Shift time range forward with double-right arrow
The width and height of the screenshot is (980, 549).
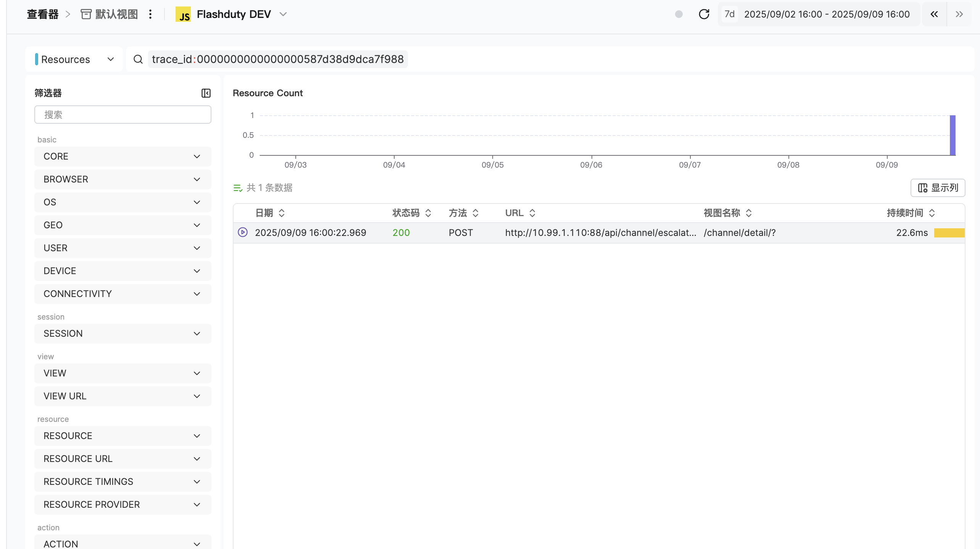pos(959,14)
